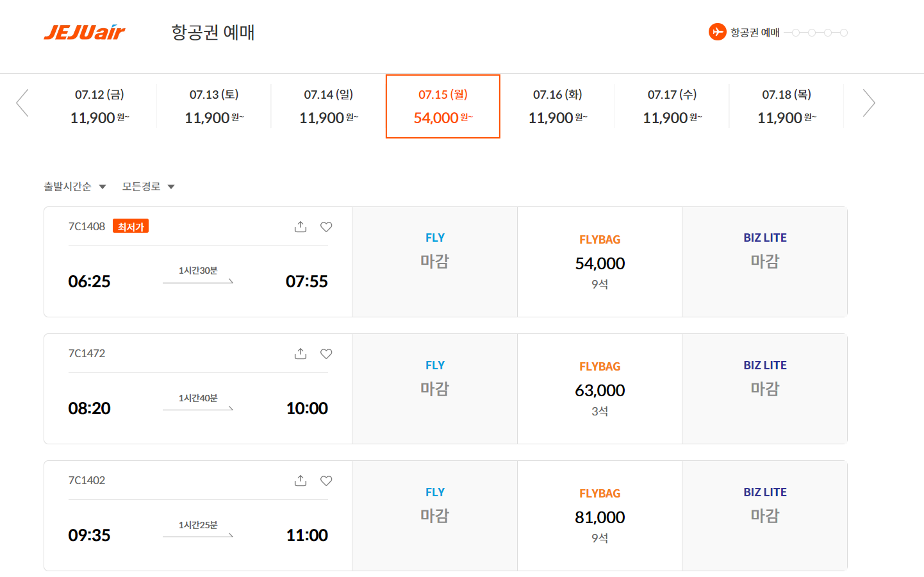Choose the 63,000원 FLYBAG fare for 7C1472
This screenshot has height=577, width=924.
click(599, 389)
